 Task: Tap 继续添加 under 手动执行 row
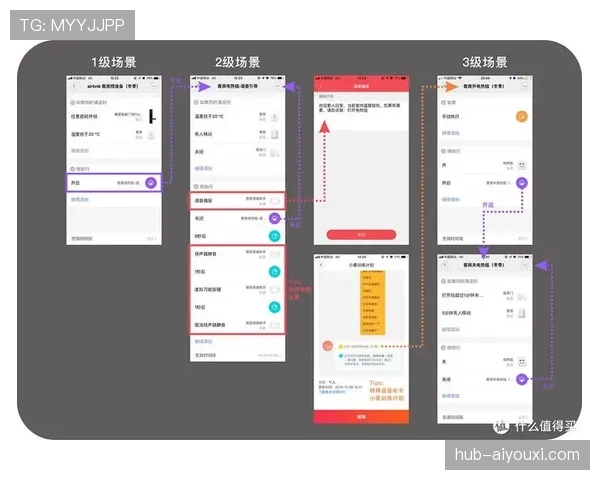click(x=450, y=133)
